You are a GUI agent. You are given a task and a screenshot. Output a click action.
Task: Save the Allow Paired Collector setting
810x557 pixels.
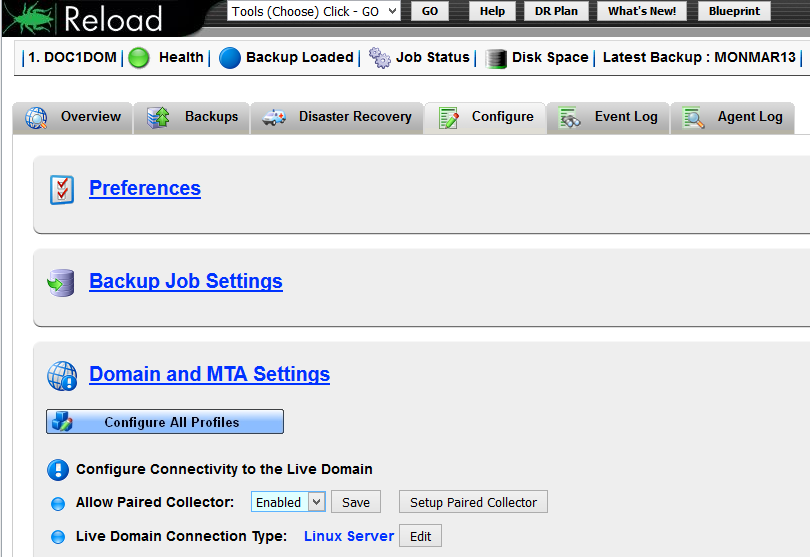(356, 502)
